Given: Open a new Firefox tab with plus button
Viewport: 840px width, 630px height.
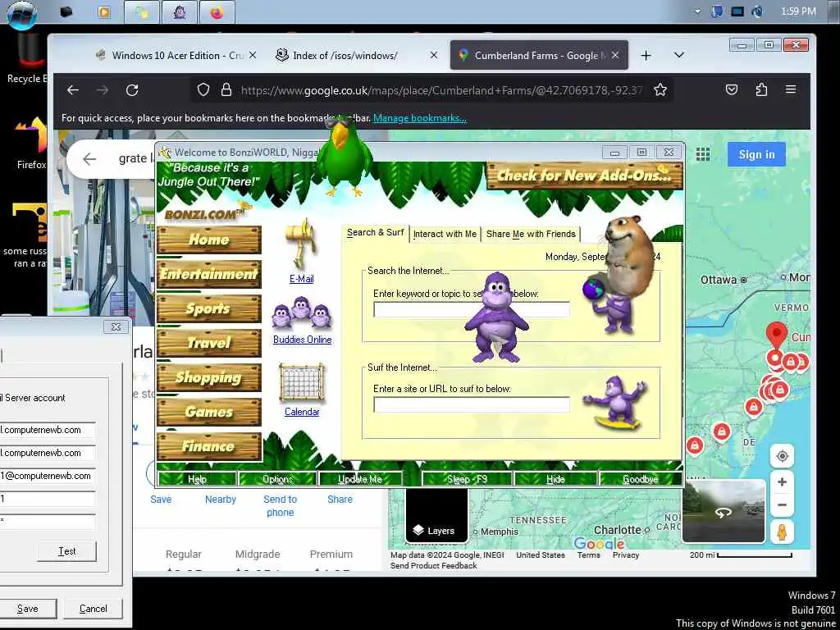Looking at the screenshot, I should pos(646,55).
